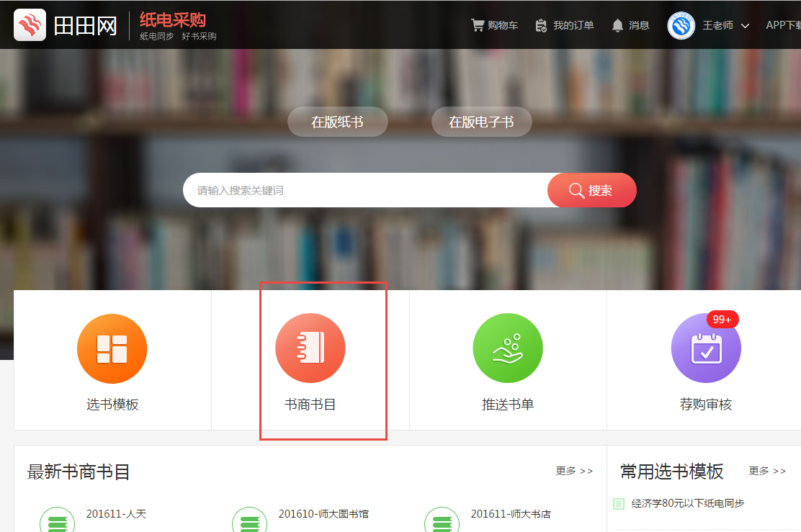Click the APP下载 link in header
The width and height of the screenshot is (801, 532).
tap(783, 25)
